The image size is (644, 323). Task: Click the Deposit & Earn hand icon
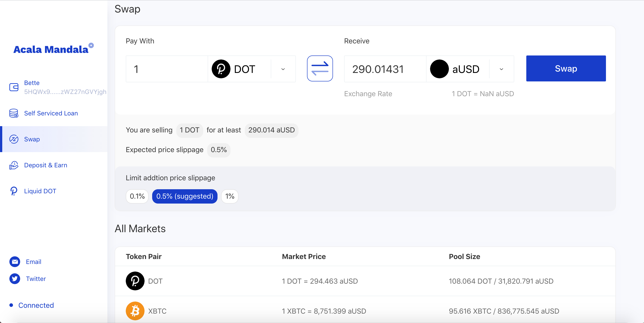point(14,165)
